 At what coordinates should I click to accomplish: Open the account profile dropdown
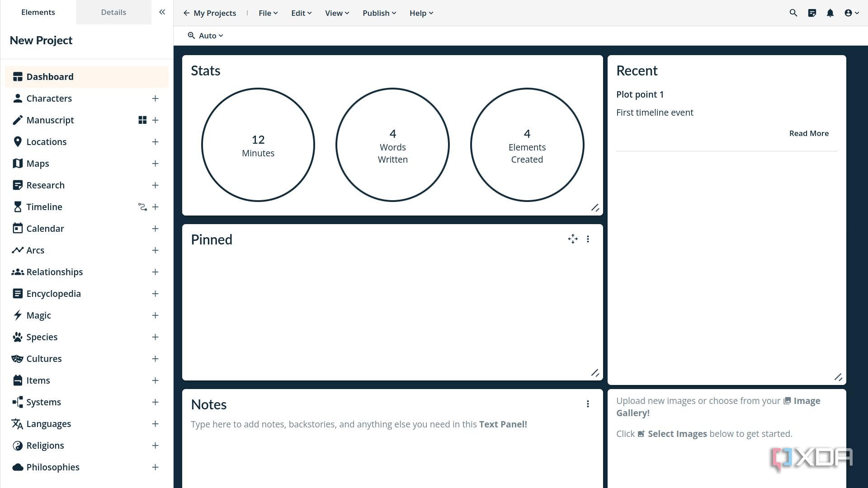[851, 13]
